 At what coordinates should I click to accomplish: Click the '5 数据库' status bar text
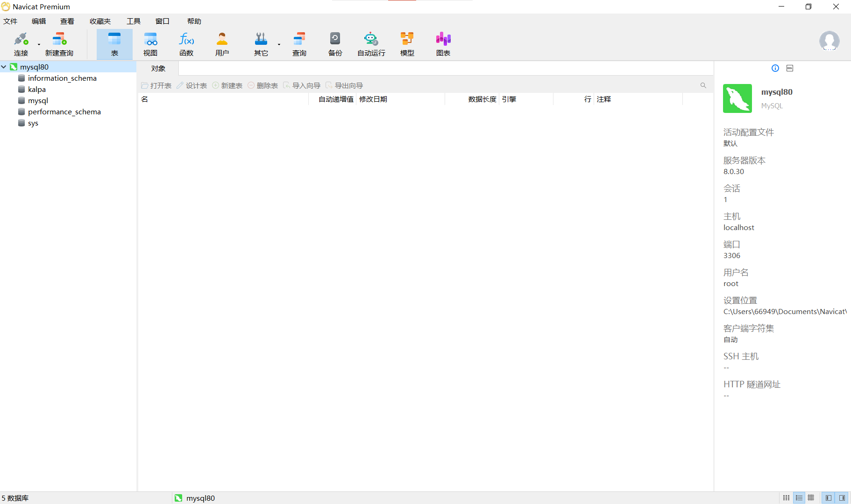(15, 498)
